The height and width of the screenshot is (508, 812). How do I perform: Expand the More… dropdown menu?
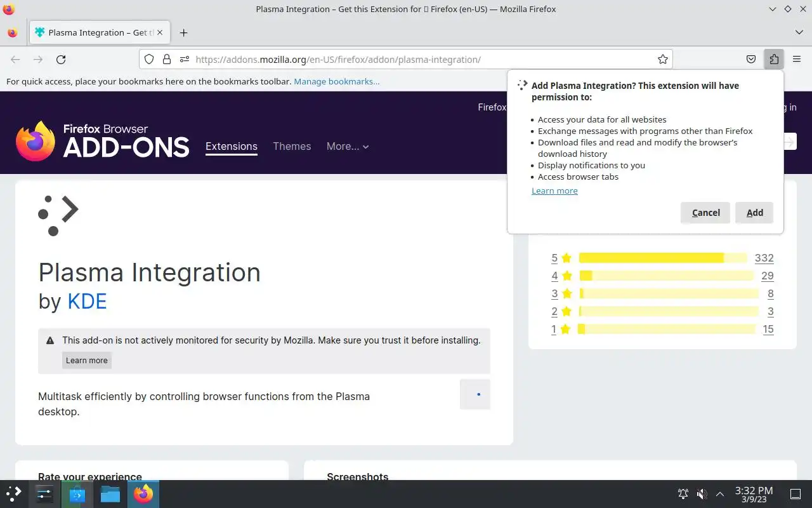(348, 146)
